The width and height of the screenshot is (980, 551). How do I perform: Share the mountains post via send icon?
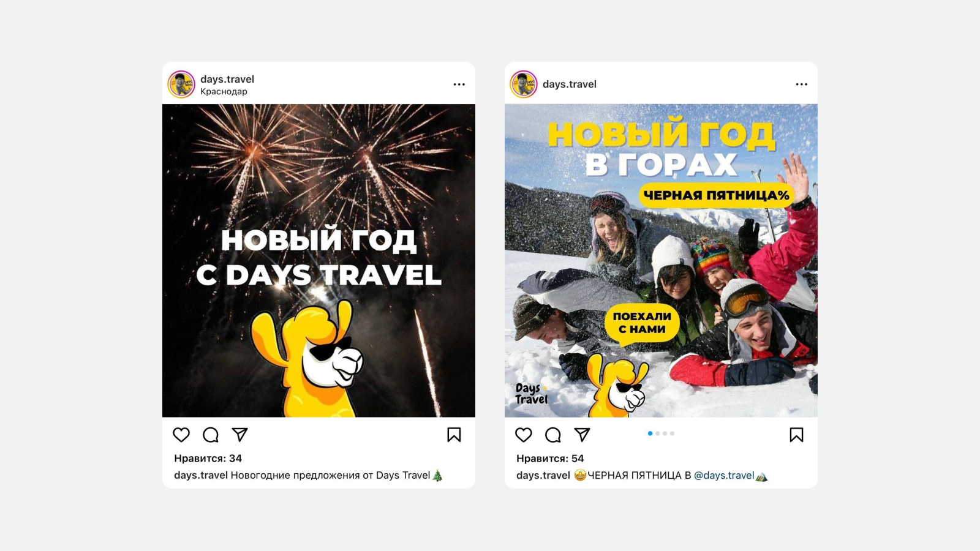[x=582, y=435]
